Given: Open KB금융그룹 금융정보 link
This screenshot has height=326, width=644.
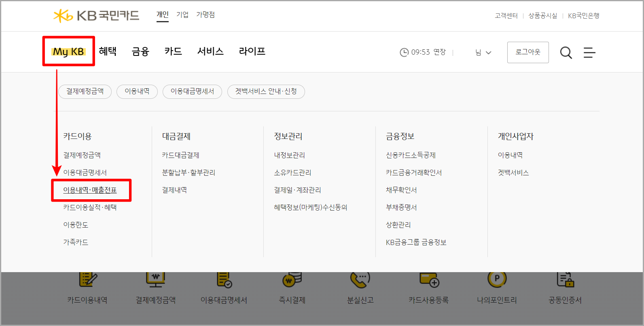Looking at the screenshot, I should [x=416, y=242].
